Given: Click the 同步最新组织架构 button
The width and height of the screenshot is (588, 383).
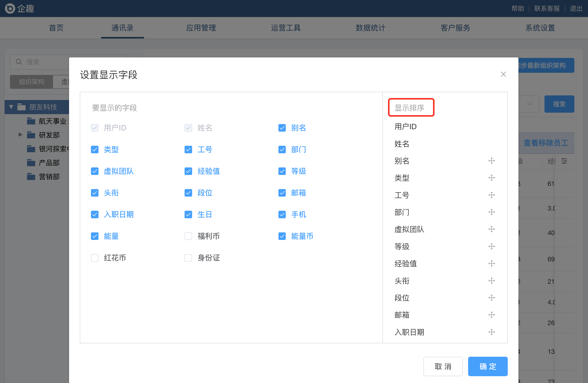Looking at the screenshot, I should click(546, 65).
